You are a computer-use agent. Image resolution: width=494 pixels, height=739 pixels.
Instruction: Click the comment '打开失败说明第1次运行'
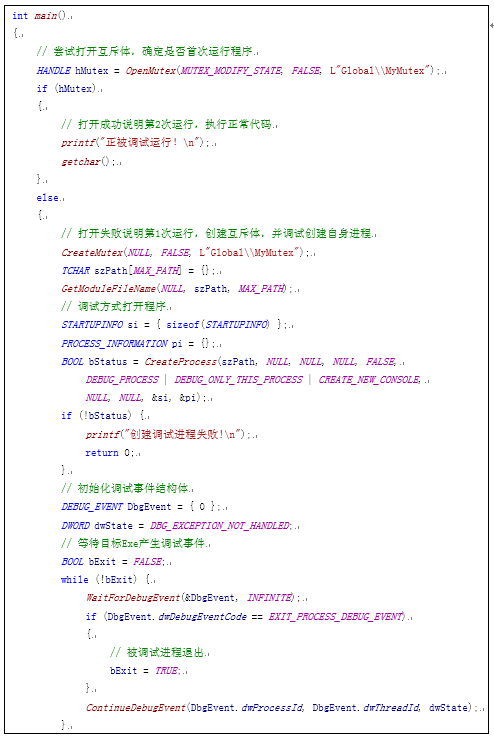click(218, 233)
